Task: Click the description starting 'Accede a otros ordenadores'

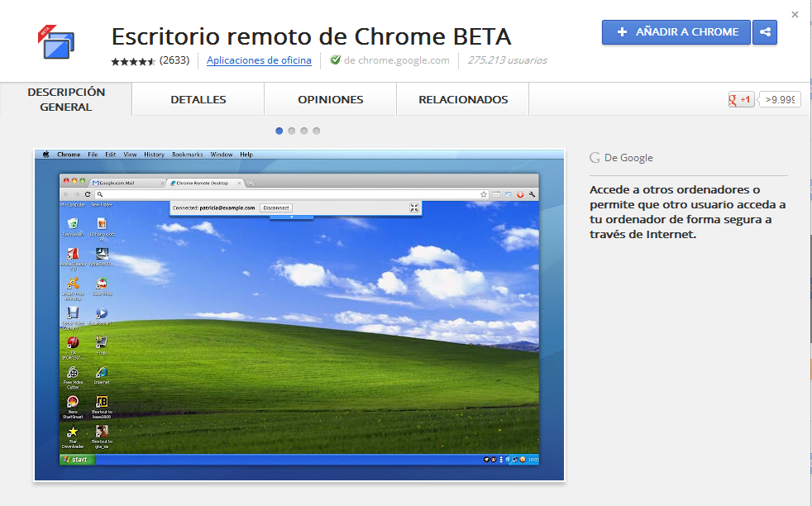Action: [687, 212]
